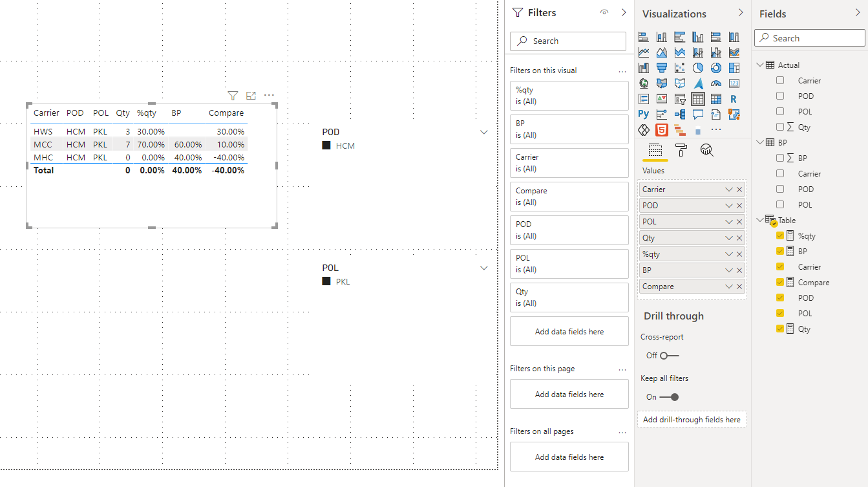The width and height of the screenshot is (868, 487).
Task: Remove the Compare field from Values
Action: click(x=740, y=287)
